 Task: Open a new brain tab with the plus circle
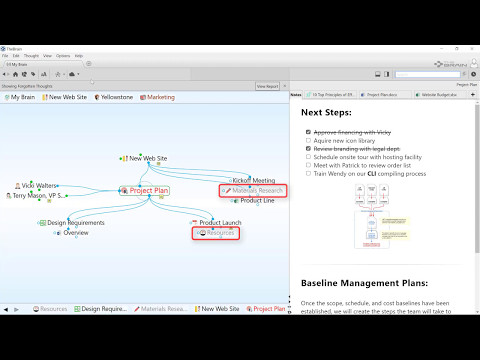click(x=89, y=64)
